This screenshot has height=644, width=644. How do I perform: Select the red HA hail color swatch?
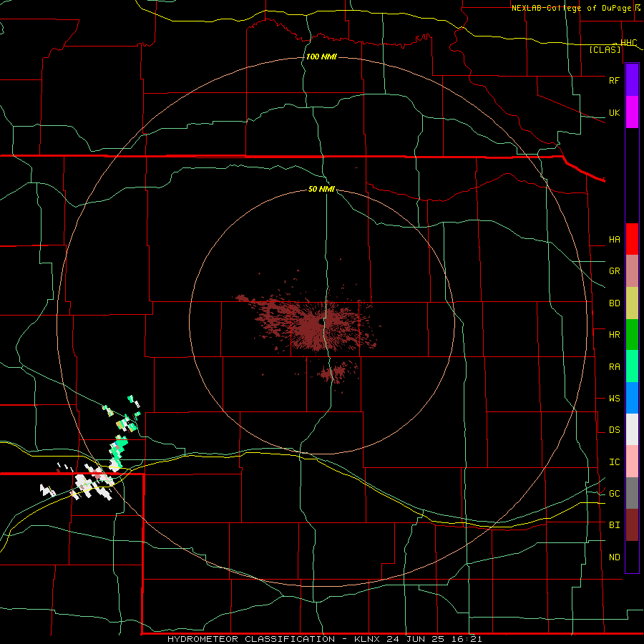click(x=632, y=239)
